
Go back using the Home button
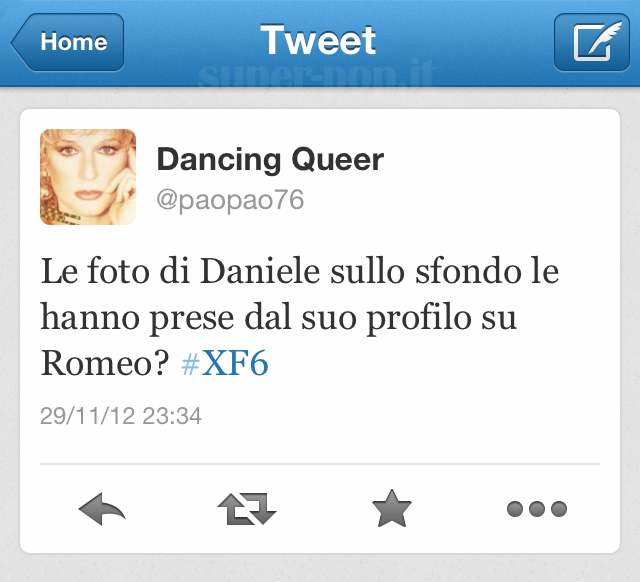(x=67, y=42)
